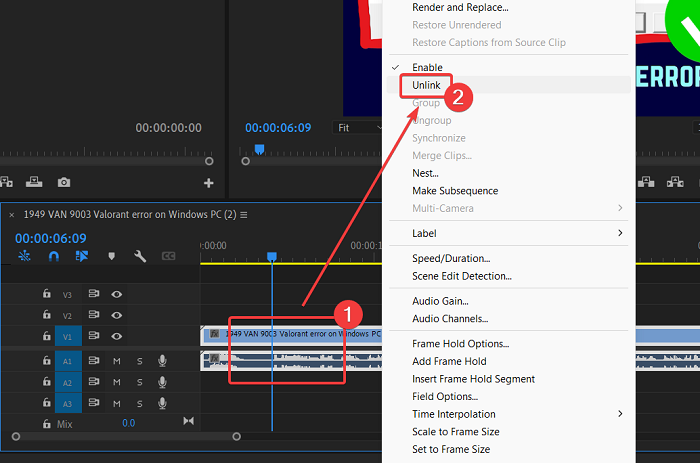Solo audio track A3

click(x=140, y=404)
